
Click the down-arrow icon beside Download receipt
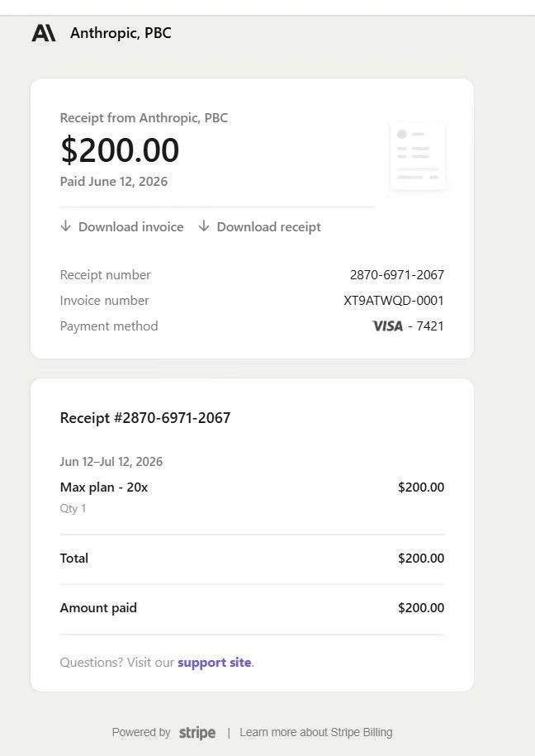(x=204, y=226)
